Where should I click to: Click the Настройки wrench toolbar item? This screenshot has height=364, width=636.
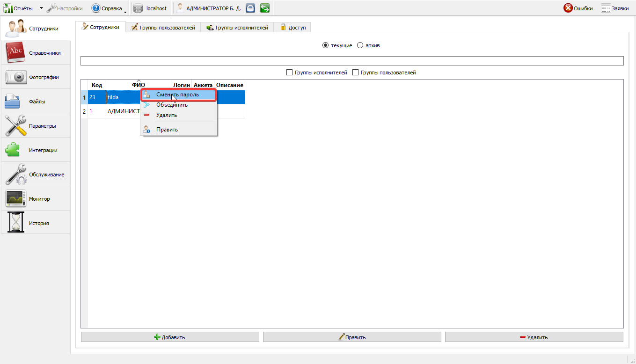click(65, 8)
